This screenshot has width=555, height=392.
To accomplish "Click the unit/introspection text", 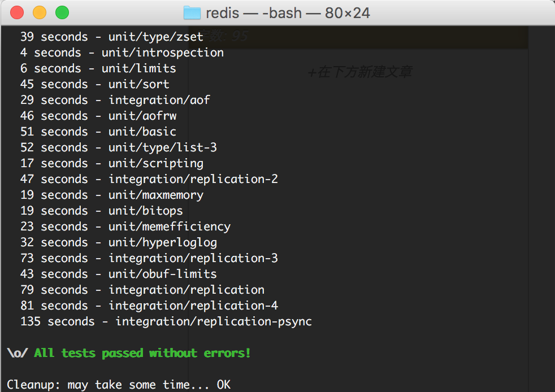I will pyautogui.click(x=163, y=53).
